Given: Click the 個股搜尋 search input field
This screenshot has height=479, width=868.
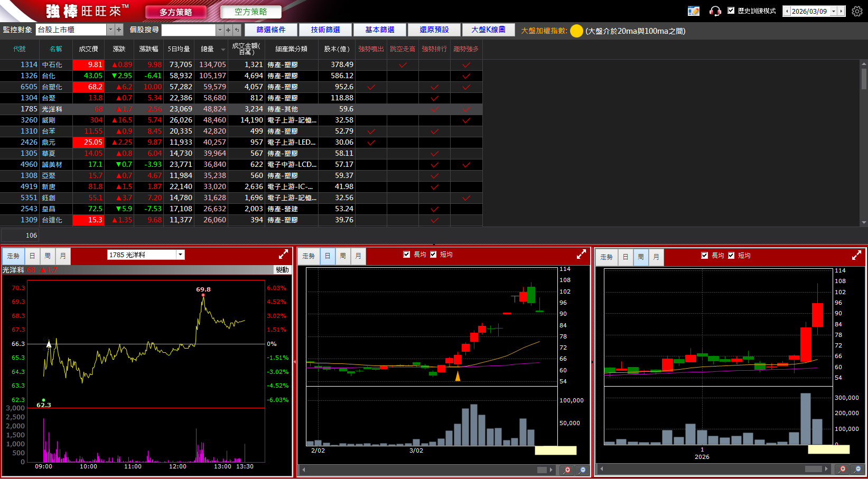Looking at the screenshot, I should [x=189, y=30].
